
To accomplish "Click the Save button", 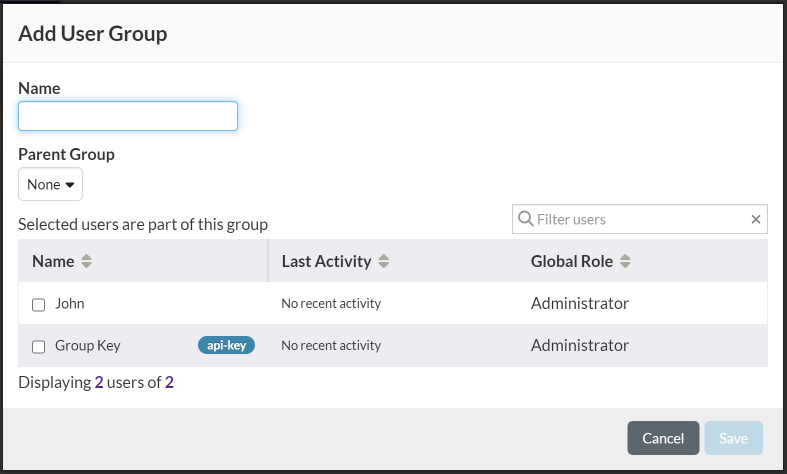I will (x=733, y=438).
